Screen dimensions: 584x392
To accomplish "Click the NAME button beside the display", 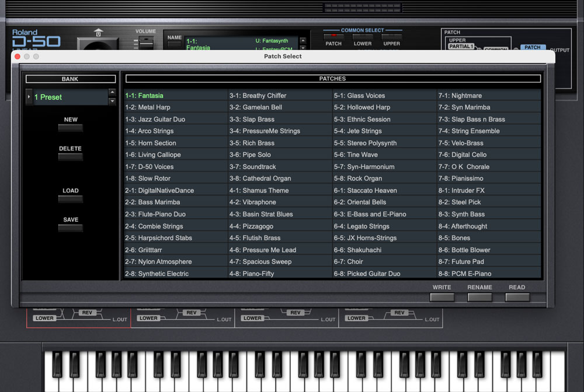I will [x=174, y=45].
